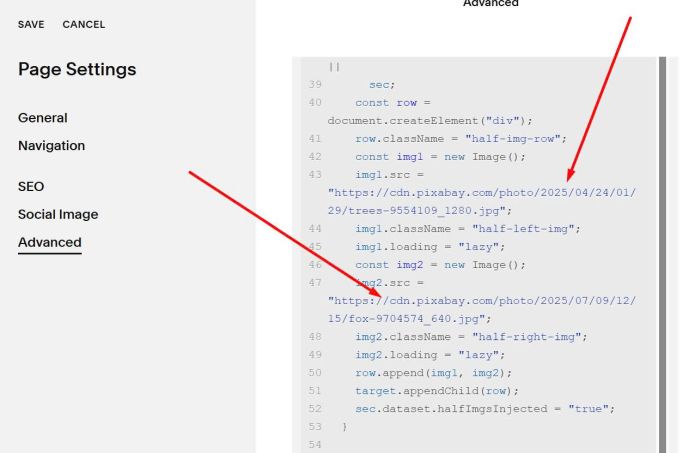Open the General settings tab
The width and height of the screenshot is (700, 453).
point(43,118)
